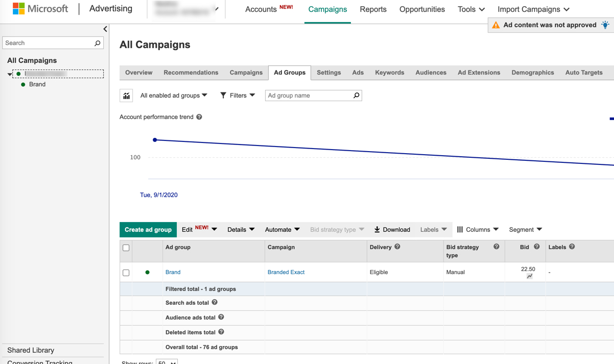Toggle the performance chart icon button

(x=126, y=95)
